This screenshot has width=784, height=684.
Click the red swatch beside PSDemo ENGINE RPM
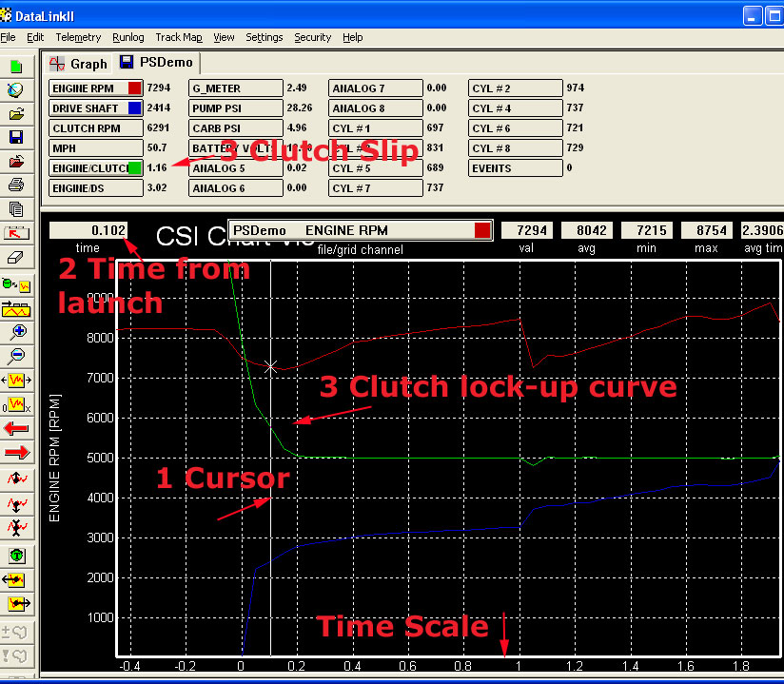tap(482, 230)
